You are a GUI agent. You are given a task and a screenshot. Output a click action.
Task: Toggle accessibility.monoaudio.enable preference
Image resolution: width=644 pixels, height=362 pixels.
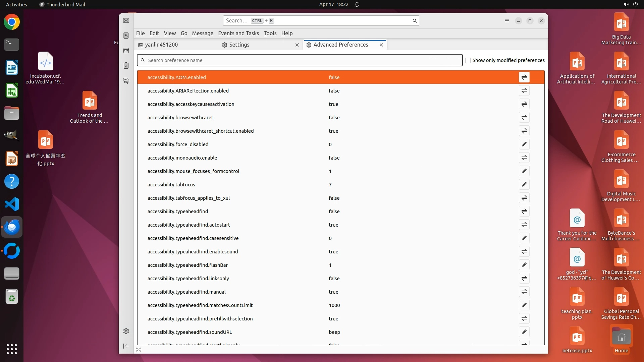[x=524, y=158]
